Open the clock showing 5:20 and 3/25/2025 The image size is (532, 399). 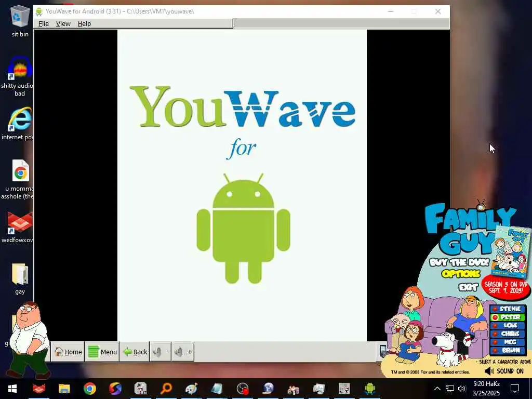coord(486,389)
